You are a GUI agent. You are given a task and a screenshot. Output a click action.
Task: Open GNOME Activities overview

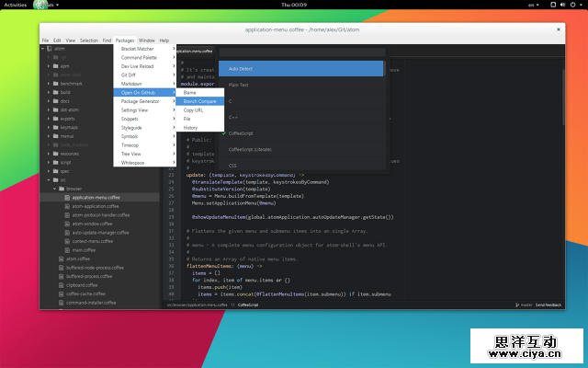pyautogui.click(x=16, y=5)
